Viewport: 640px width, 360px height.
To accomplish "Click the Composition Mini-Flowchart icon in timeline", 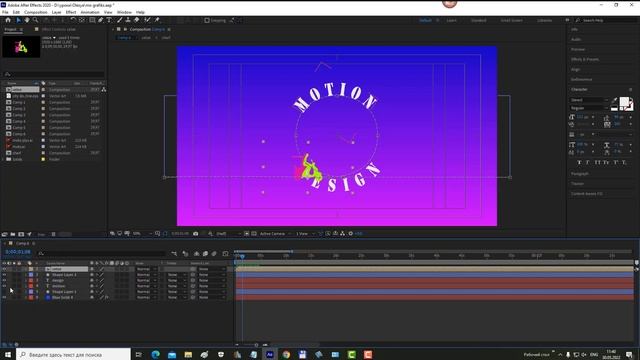I will point(174,253).
